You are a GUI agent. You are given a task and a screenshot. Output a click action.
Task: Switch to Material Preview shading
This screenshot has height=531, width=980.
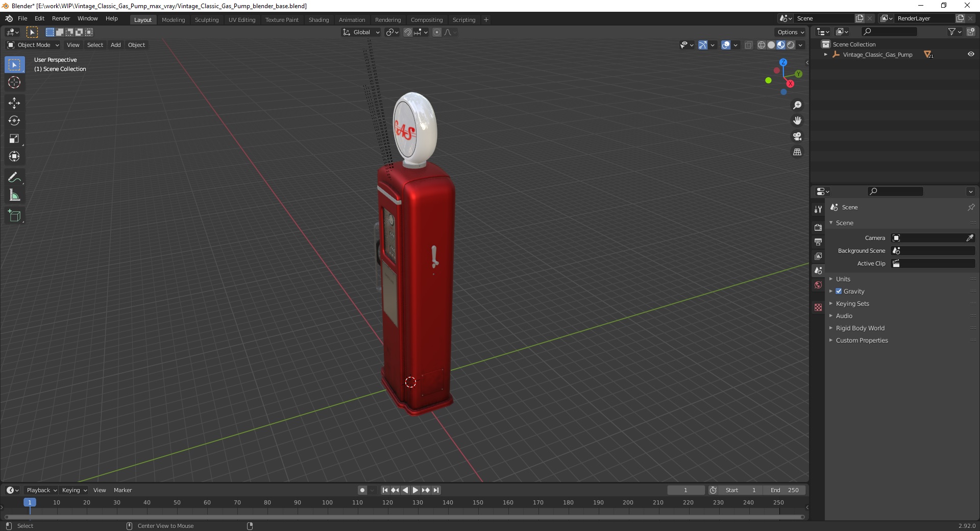(781, 45)
